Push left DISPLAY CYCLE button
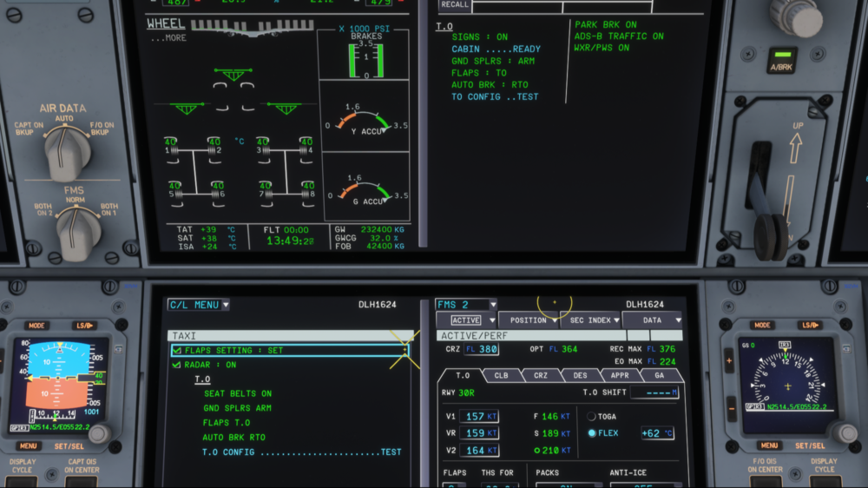868x488 pixels. 23,482
